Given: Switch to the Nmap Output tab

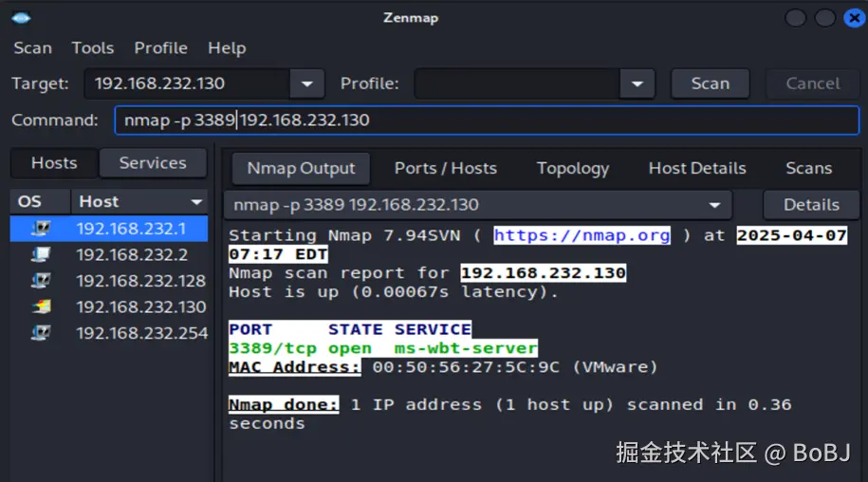Looking at the screenshot, I should 301,168.
